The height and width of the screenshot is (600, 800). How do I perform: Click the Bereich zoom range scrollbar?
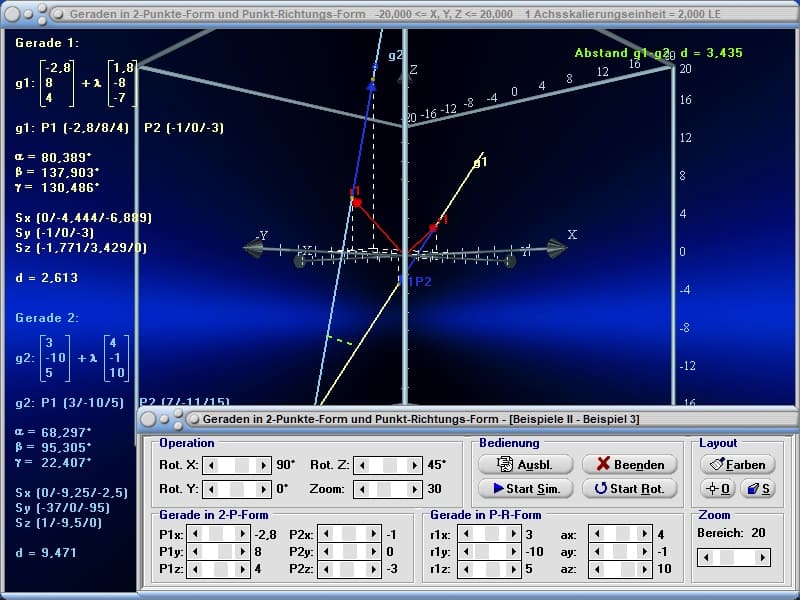coord(736,557)
